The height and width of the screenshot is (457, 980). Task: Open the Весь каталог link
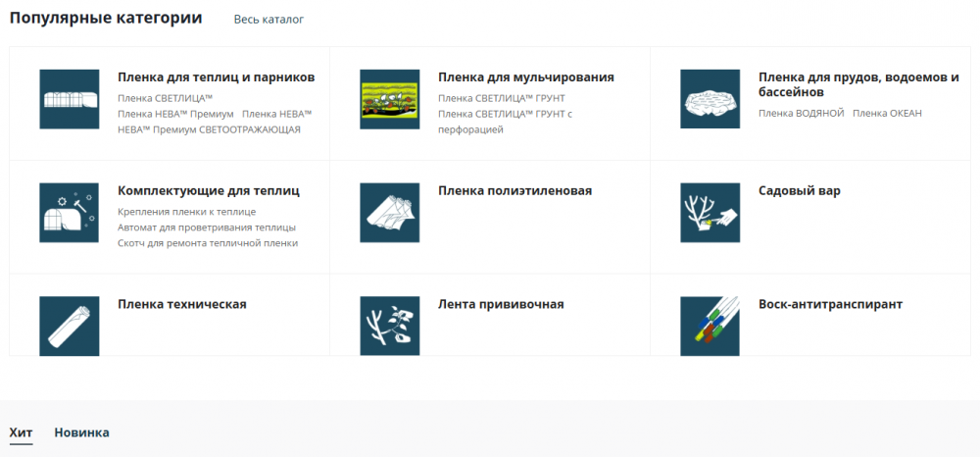269,20
